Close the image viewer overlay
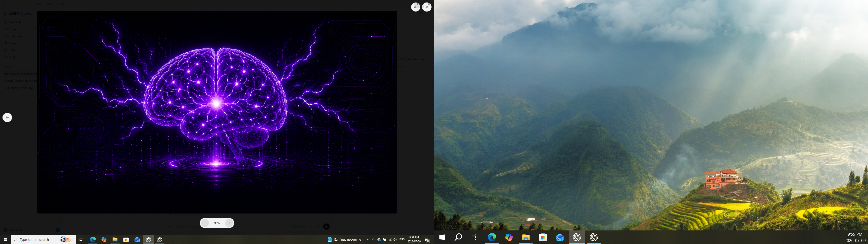The height and width of the screenshot is (244, 868). (x=427, y=7)
